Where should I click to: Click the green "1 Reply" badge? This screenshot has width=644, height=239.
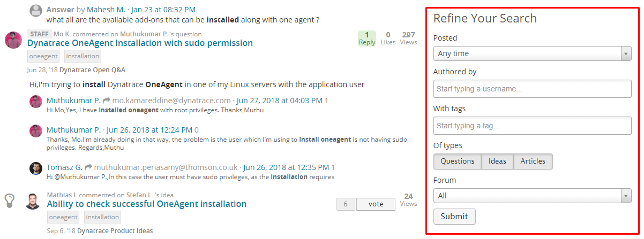(x=367, y=38)
